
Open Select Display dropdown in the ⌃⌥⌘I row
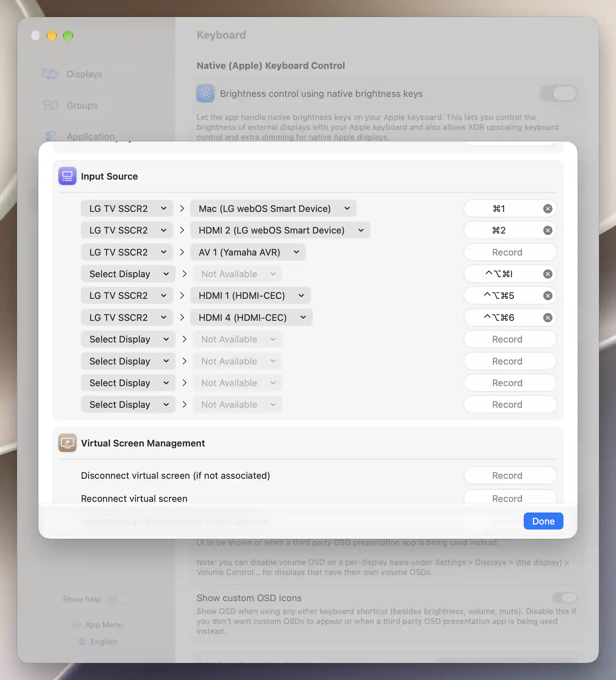point(128,274)
